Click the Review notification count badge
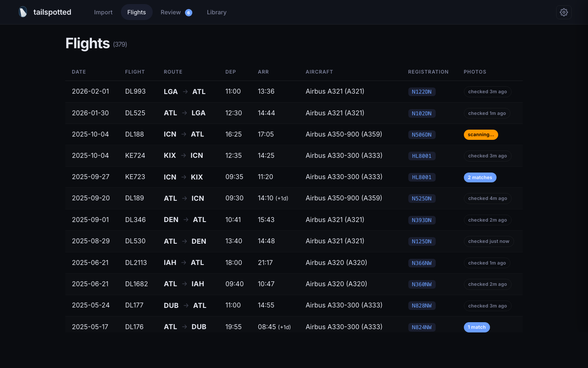588x368 pixels. [189, 12]
